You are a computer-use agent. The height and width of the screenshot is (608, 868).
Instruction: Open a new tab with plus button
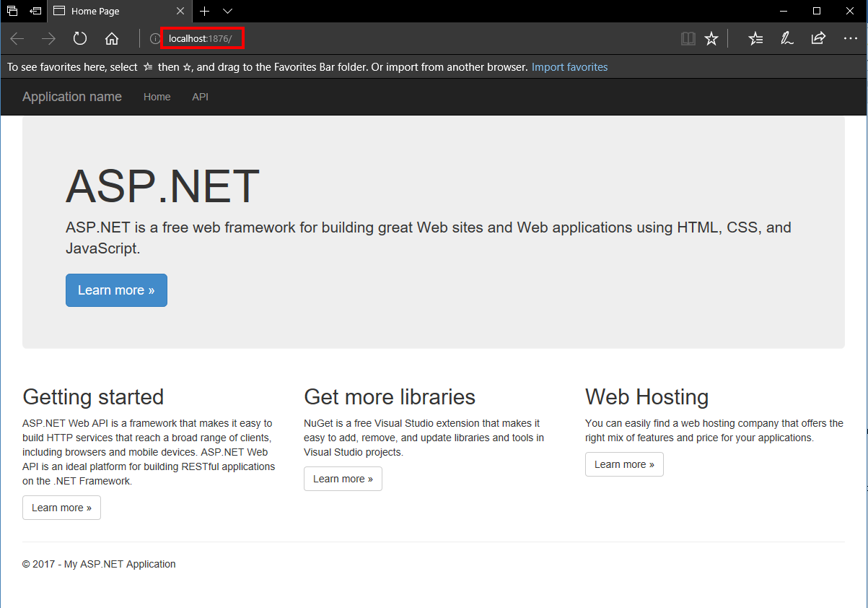pos(205,11)
